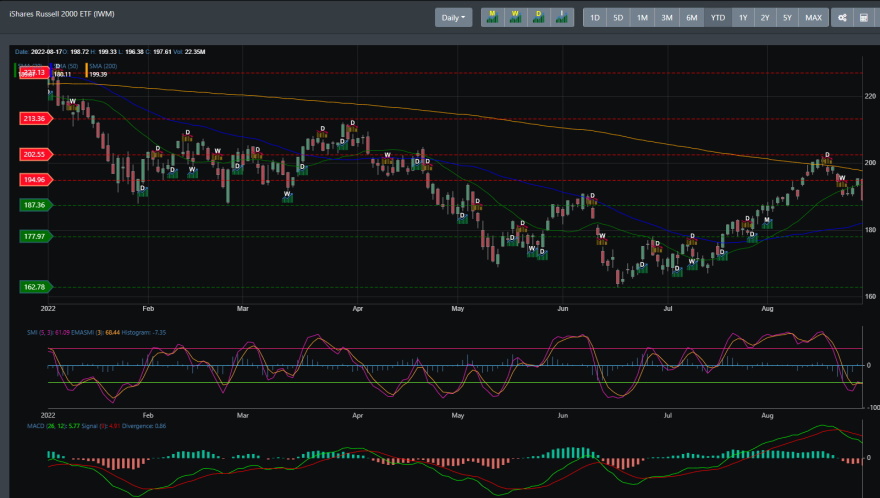Viewport: 880px width, 498px height.
Task: Set chart range to 6M
Action: click(691, 17)
